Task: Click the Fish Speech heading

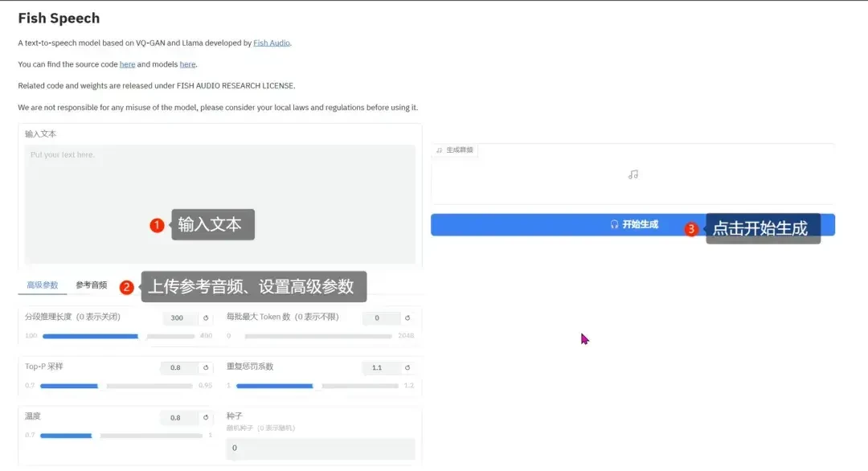Action: click(59, 18)
